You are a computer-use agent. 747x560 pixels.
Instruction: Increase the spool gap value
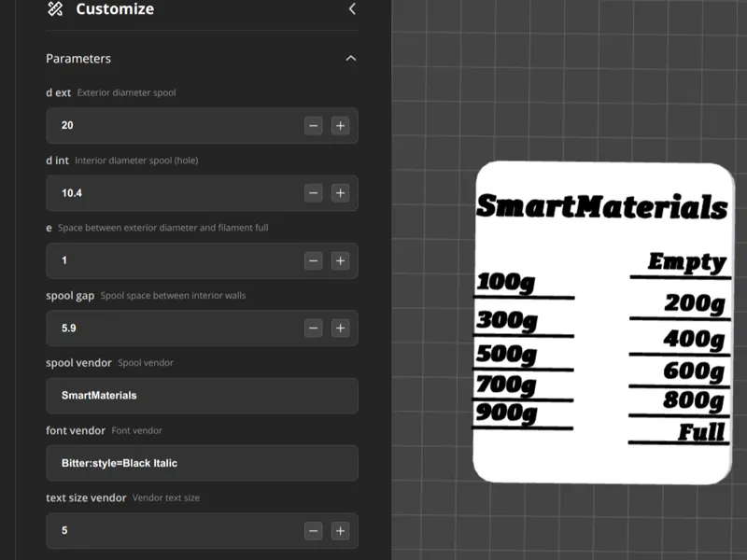point(340,329)
